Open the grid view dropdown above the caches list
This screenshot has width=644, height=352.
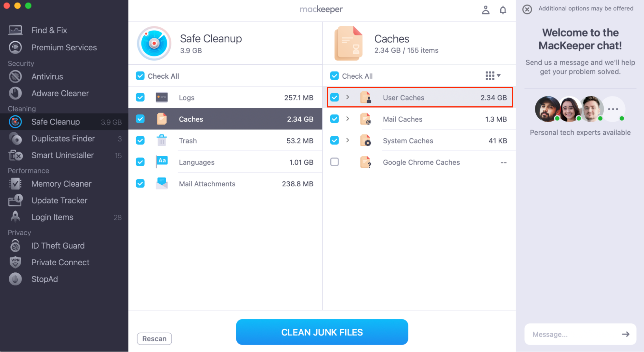click(x=493, y=75)
